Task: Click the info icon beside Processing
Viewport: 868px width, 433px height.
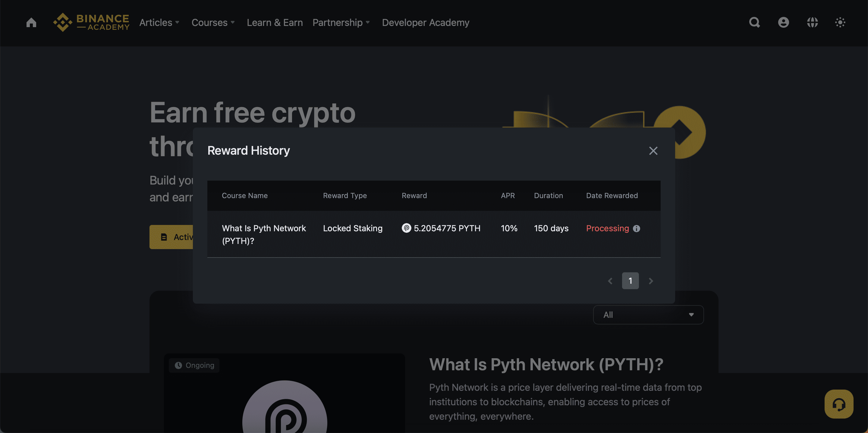Action: tap(637, 229)
